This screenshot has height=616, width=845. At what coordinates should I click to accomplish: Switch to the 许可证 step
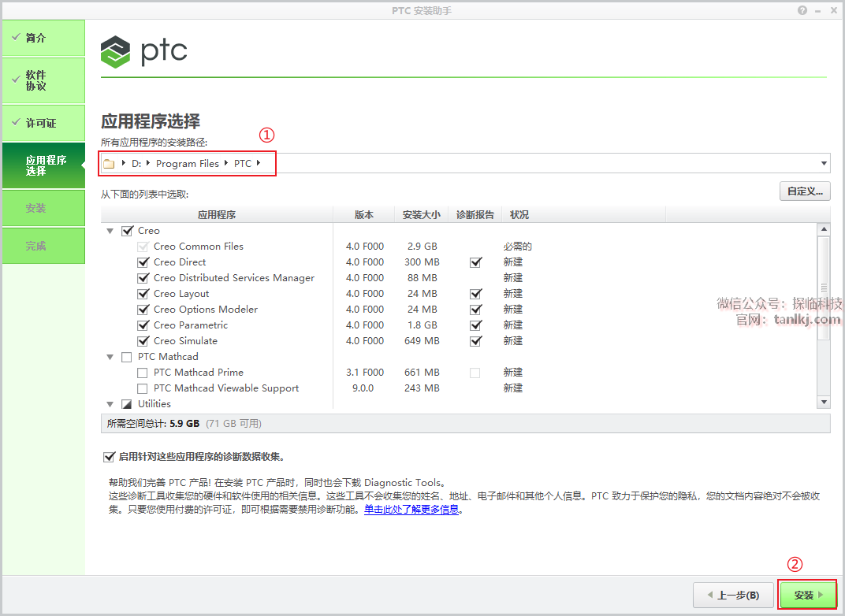[43, 124]
